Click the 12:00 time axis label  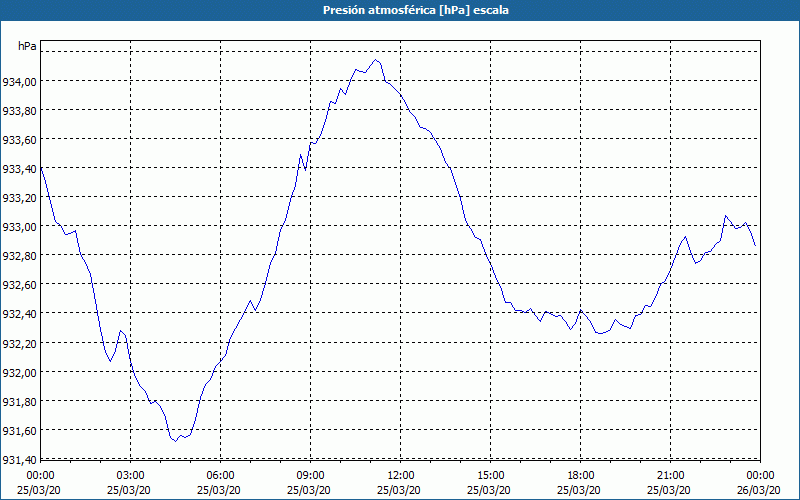[401, 476]
